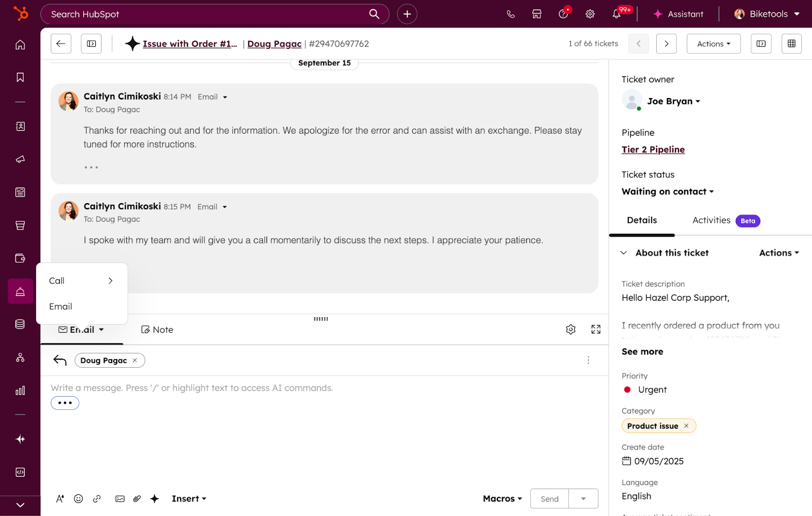Screen dimensions: 812x516
Task: Open the Tier 2 Pipeline link
Action: [653, 149]
